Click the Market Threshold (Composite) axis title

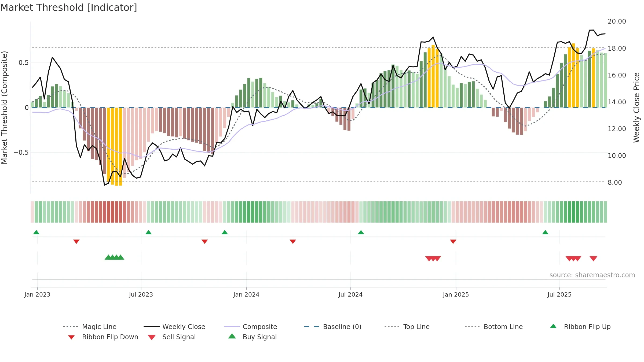point(4,107)
